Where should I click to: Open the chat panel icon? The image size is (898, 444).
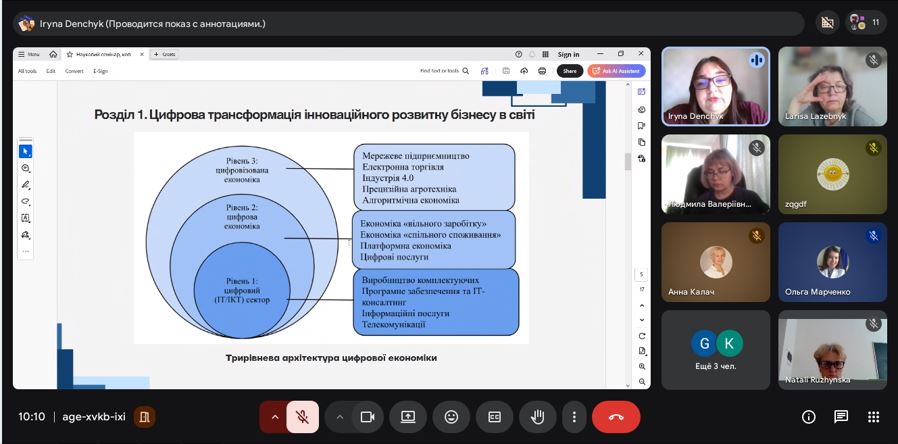pos(841,417)
